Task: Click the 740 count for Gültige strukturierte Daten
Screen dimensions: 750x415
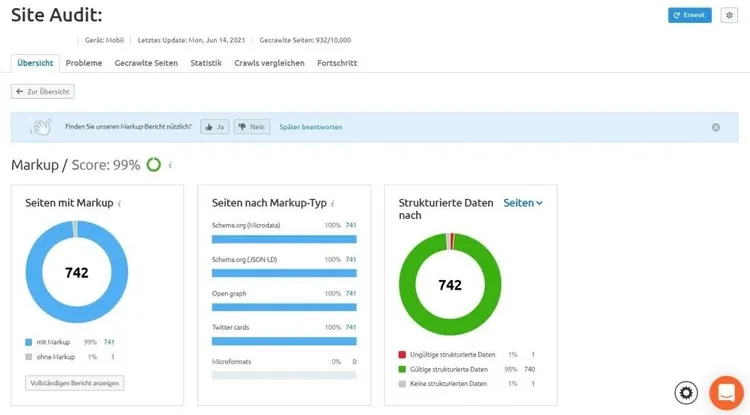Action: (x=529, y=370)
